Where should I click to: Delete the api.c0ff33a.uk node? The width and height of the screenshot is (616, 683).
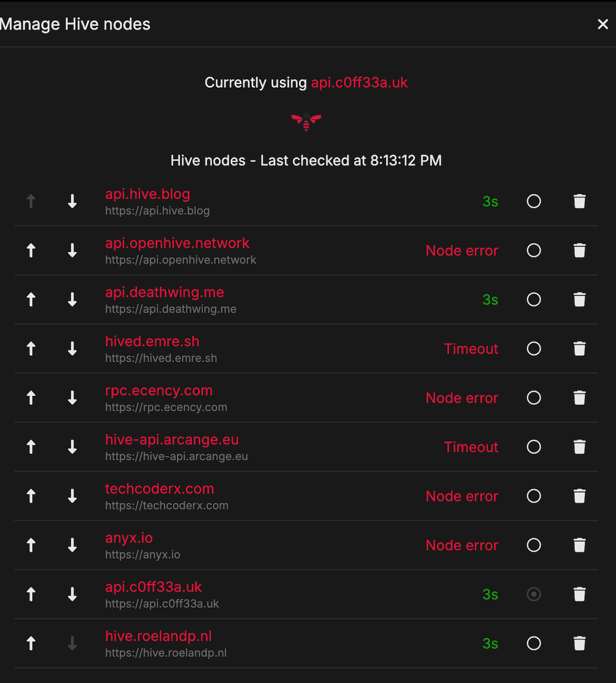pos(579,594)
